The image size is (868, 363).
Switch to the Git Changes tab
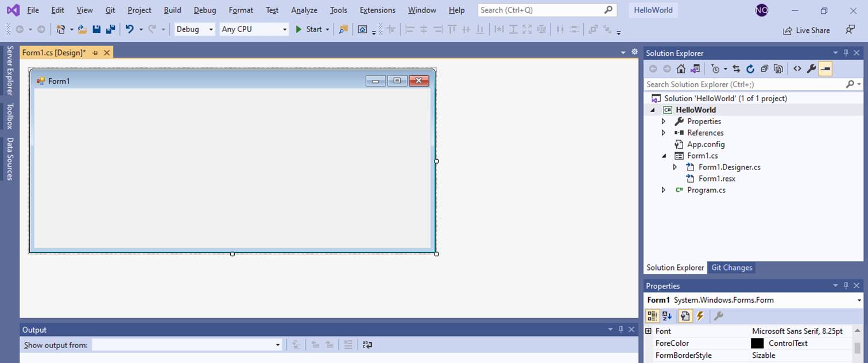732,267
